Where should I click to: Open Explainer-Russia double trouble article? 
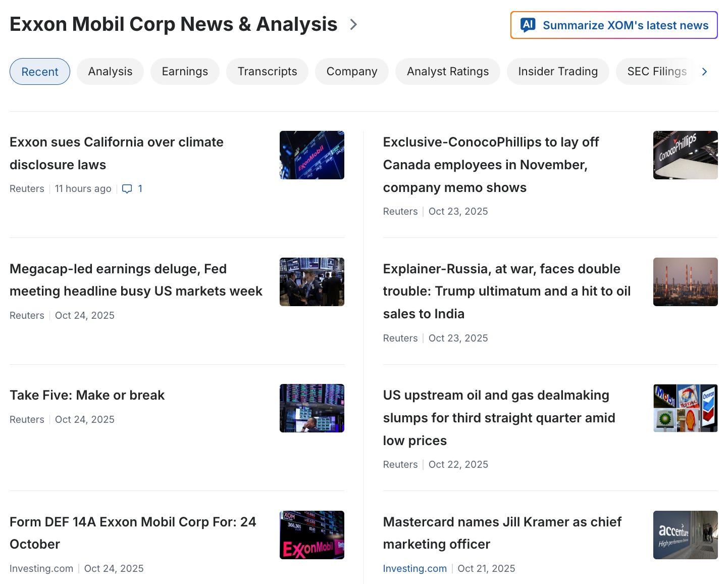[507, 291]
